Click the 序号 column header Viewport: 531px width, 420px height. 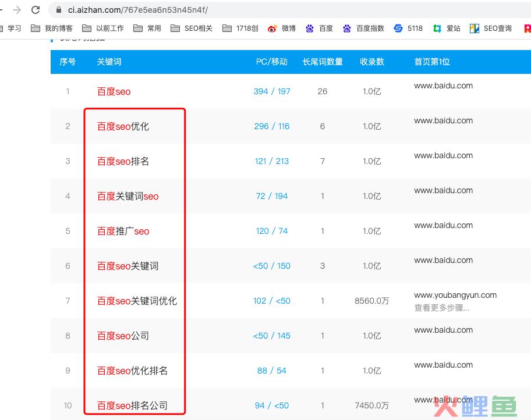68,62
